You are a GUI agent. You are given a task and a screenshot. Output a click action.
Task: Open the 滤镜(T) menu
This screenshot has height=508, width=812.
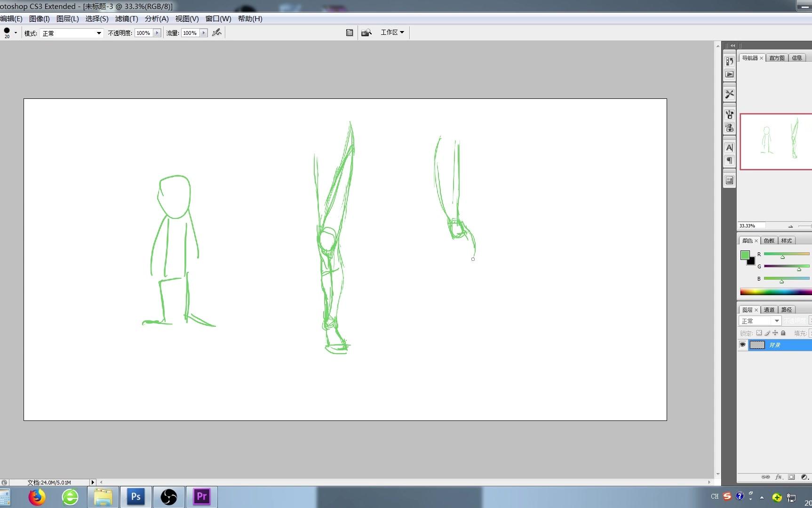[x=127, y=19]
